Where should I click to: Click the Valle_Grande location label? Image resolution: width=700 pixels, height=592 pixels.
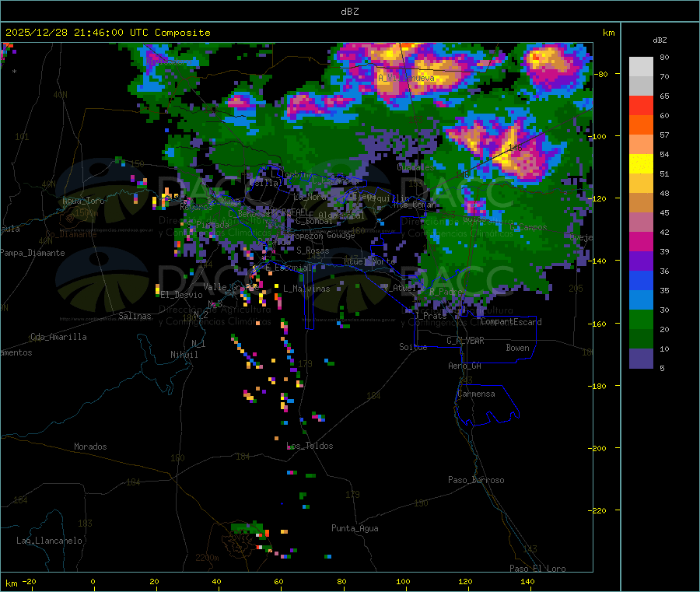click(x=231, y=287)
